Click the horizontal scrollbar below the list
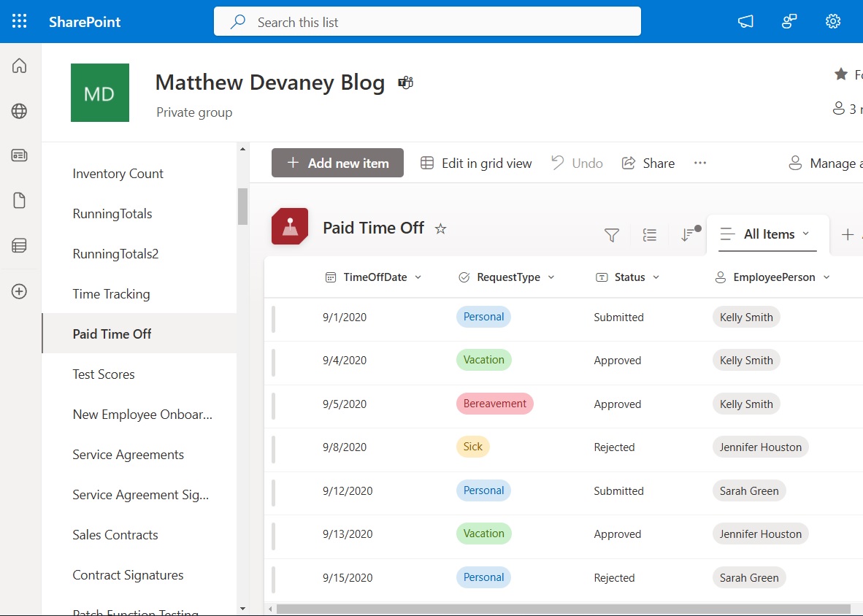The width and height of the screenshot is (863, 616). 562,609
